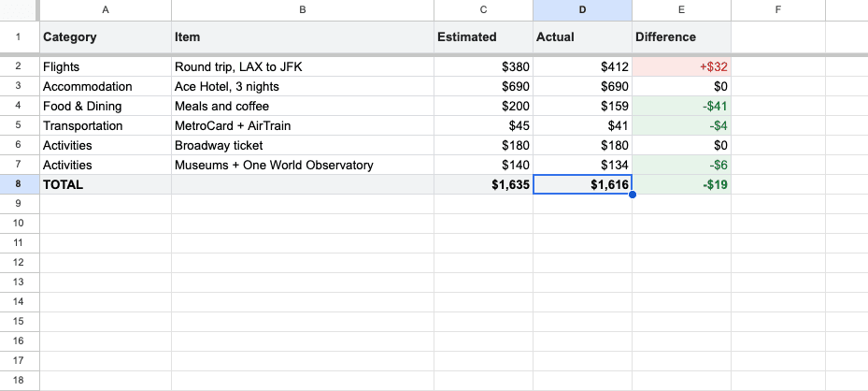The height and width of the screenshot is (391, 868).
Task: Select the $1,616 total actual cell
Action: 582,184
